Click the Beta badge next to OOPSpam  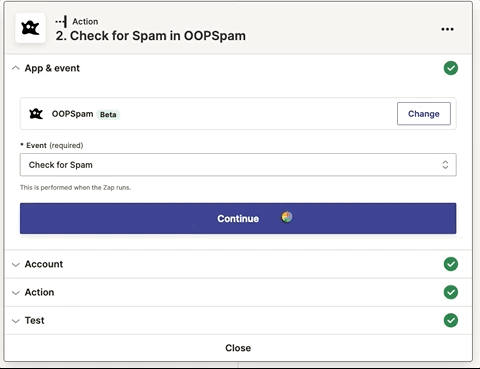coord(108,115)
